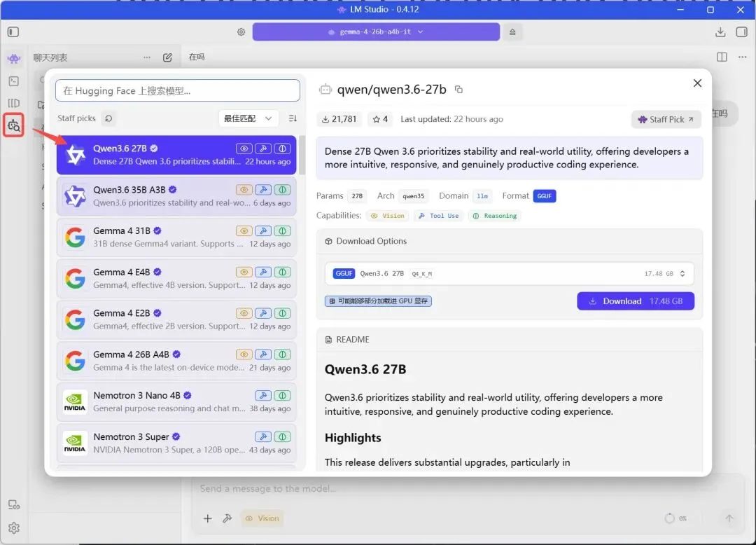Click the GGUF format badge next to Format
The height and width of the screenshot is (545, 756).
pyautogui.click(x=545, y=196)
